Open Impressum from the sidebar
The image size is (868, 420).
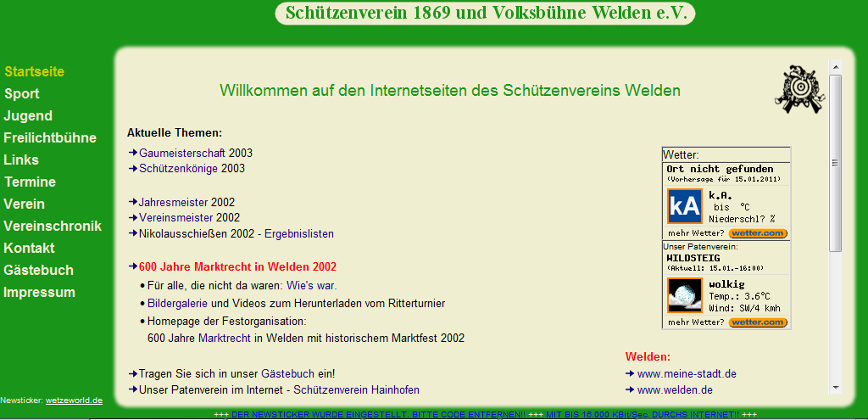coord(40,293)
